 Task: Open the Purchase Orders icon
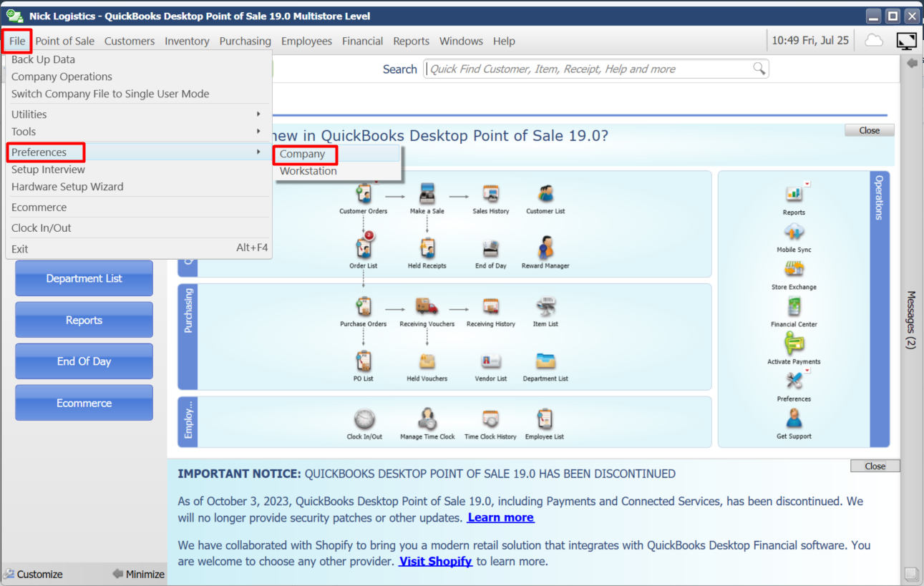tap(364, 306)
